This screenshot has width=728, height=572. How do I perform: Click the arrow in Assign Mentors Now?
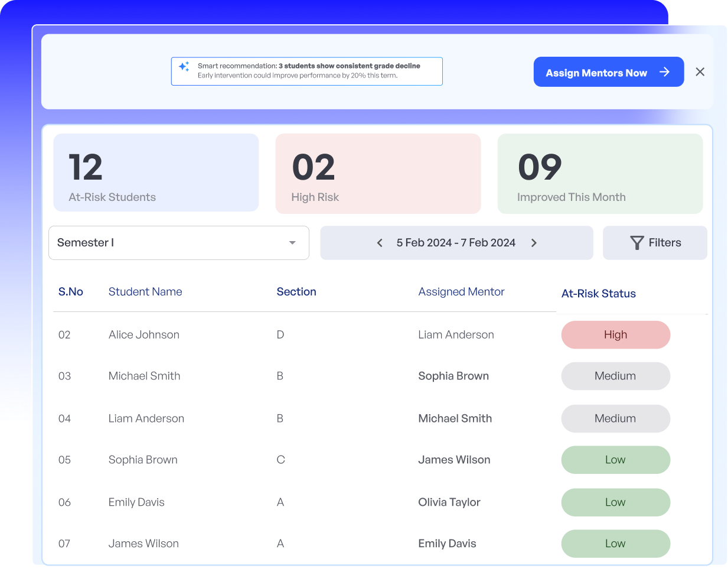[664, 72]
